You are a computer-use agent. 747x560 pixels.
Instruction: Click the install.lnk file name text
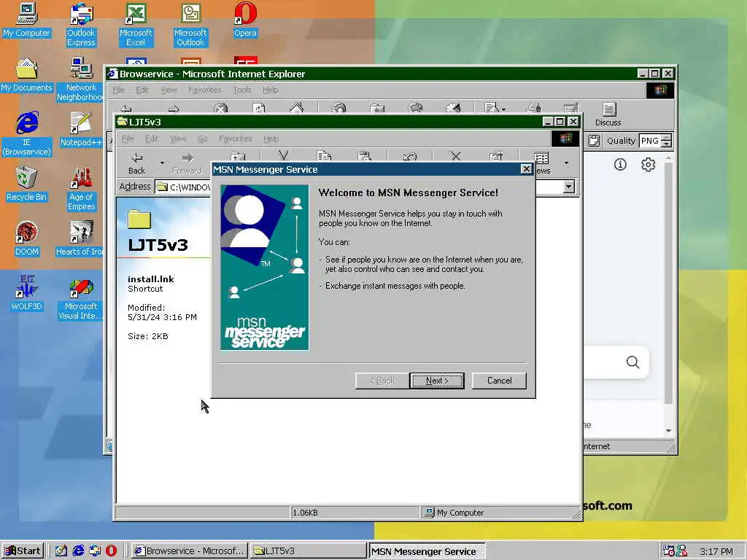point(150,279)
